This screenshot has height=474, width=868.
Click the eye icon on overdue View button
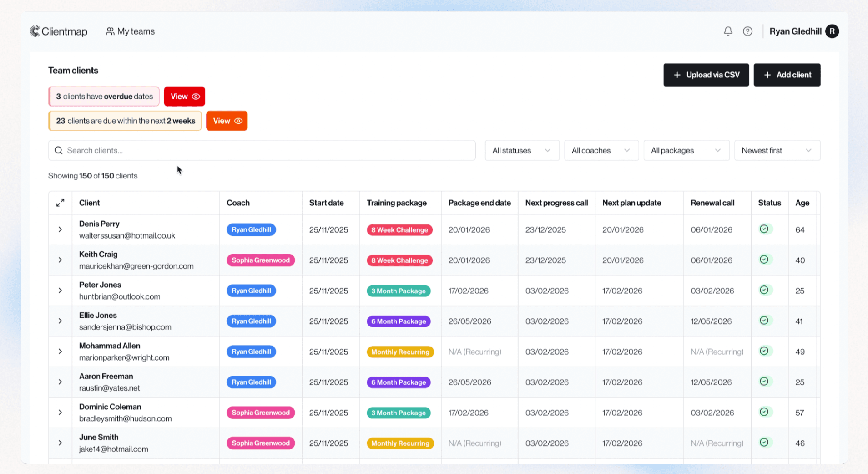[x=197, y=96]
